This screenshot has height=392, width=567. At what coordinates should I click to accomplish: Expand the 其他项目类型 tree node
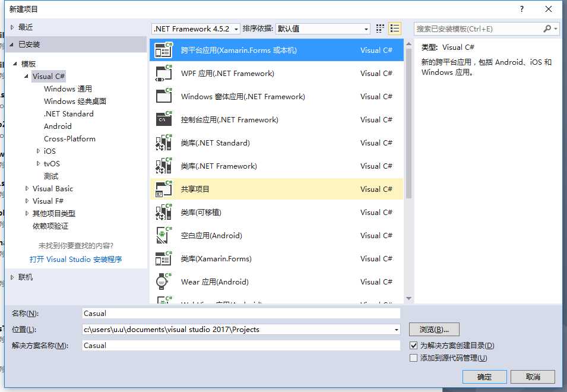tap(27, 213)
